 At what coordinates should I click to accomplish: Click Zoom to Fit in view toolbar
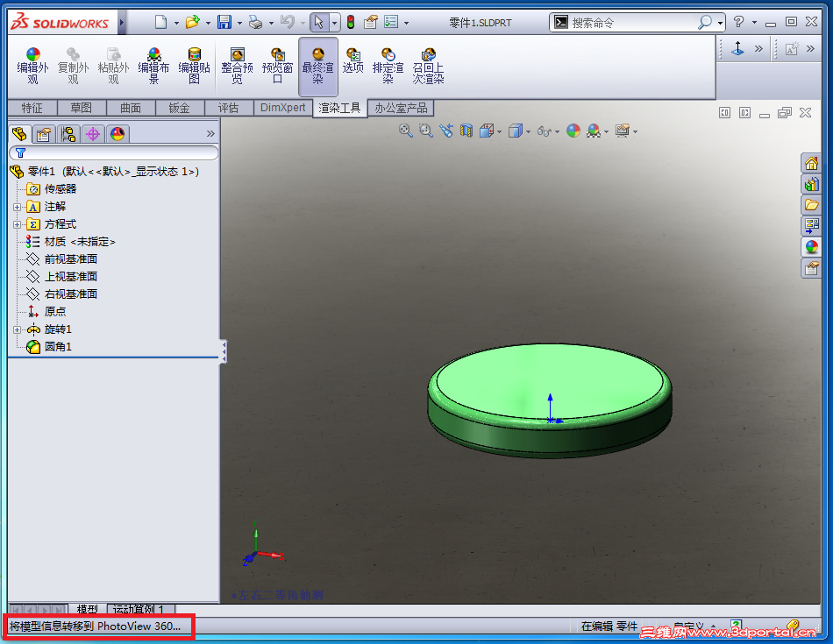pyautogui.click(x=405, y=131)
